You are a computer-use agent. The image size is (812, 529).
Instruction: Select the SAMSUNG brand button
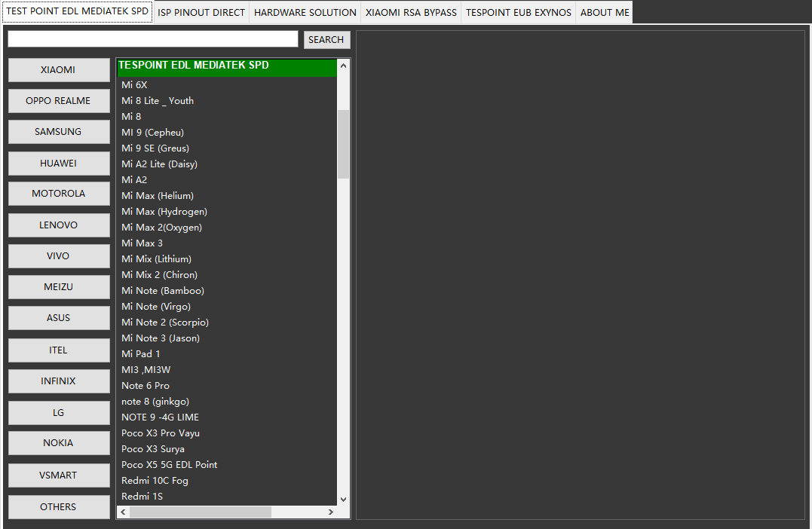point(58,132)
